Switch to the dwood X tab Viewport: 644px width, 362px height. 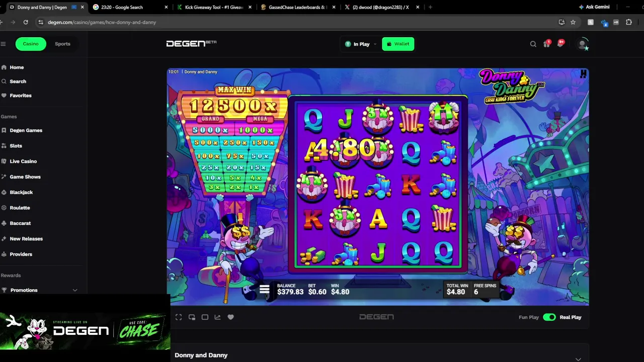tap(382, 7)
